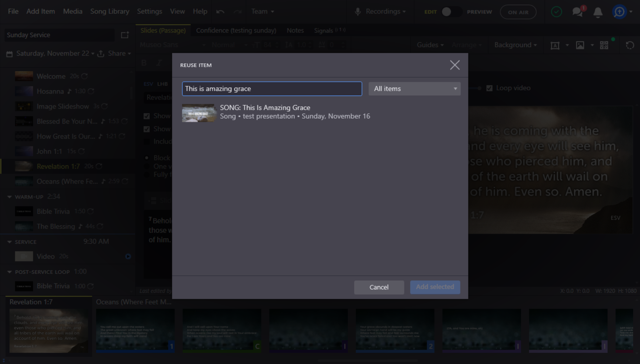Open the Guides dropdown
Screen dimensions: 640x364
[x=430, y=45]
